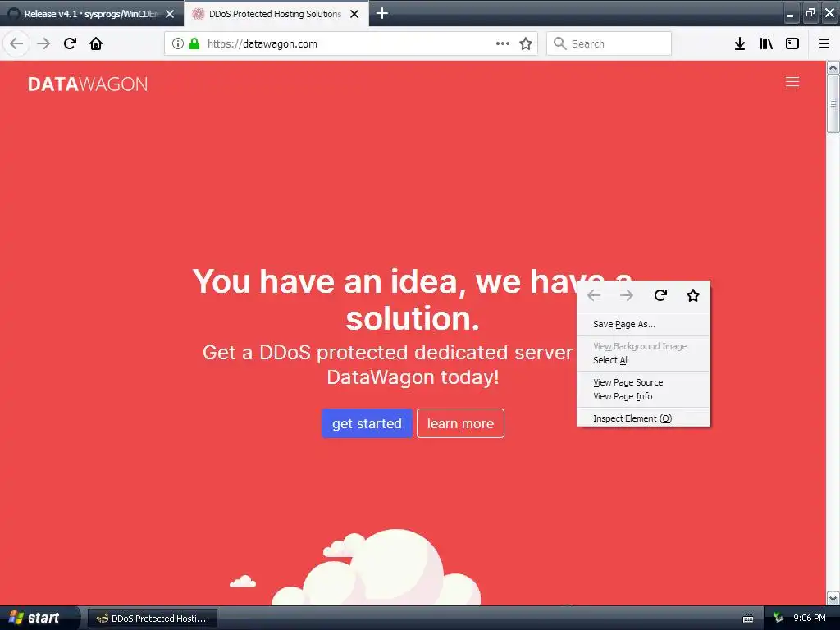Click the 9:06 PM taskbar clock

[810, 619]
